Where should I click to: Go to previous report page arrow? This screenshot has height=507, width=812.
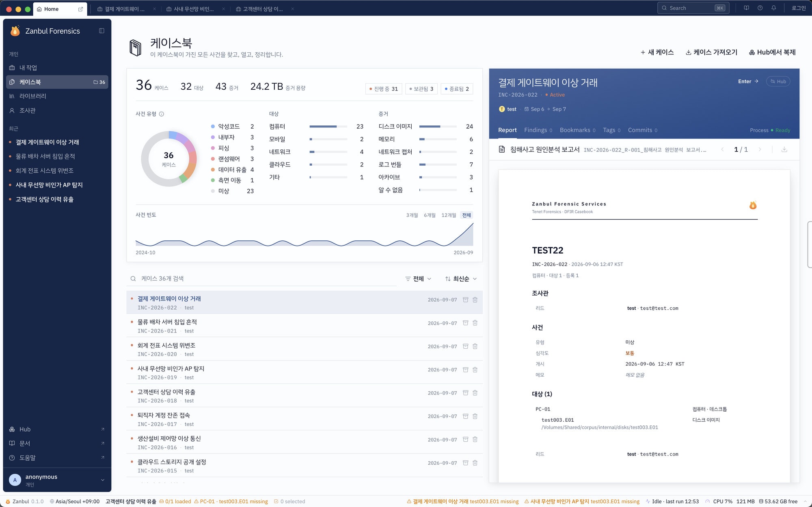click(x=722, y=149)
